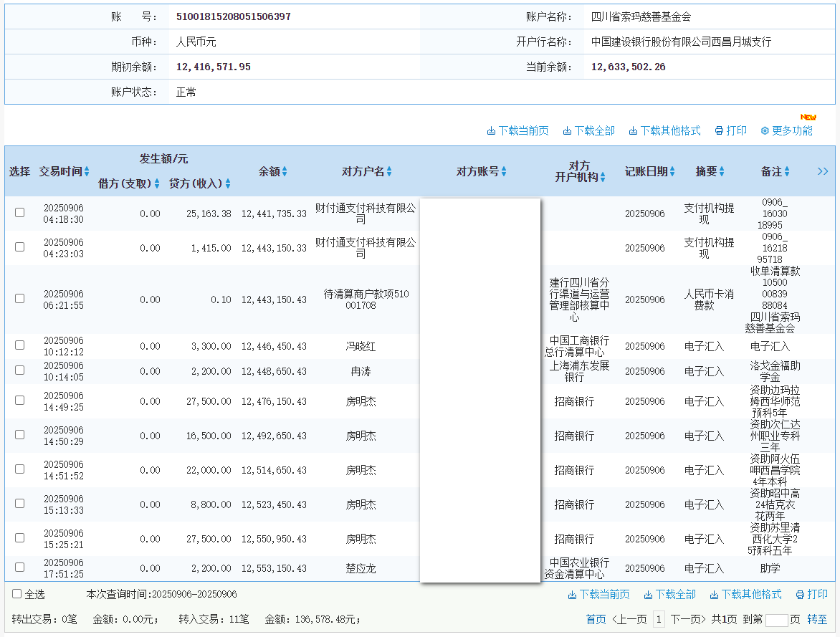This screenshot has height=637, width=840.
Task: Click the top 下载当前页 download icon
Action: click(x=491, y=131)
